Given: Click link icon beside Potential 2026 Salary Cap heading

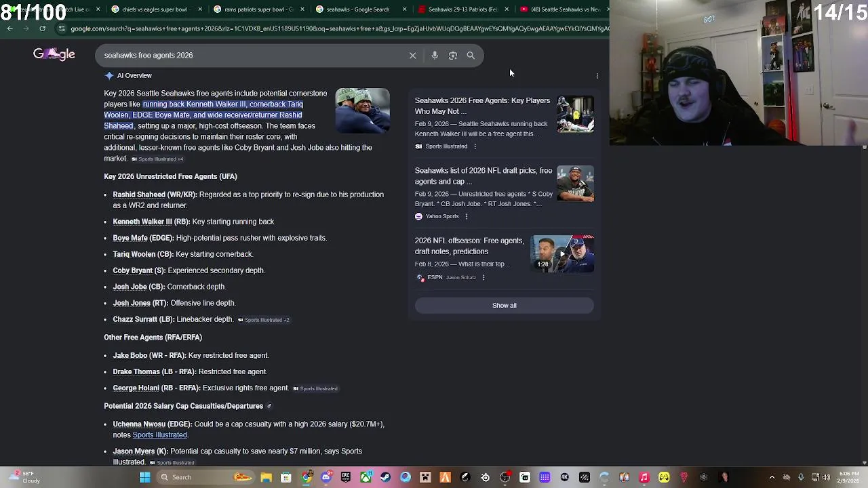Looking at the screenshot, I should (x=269, y=406).
